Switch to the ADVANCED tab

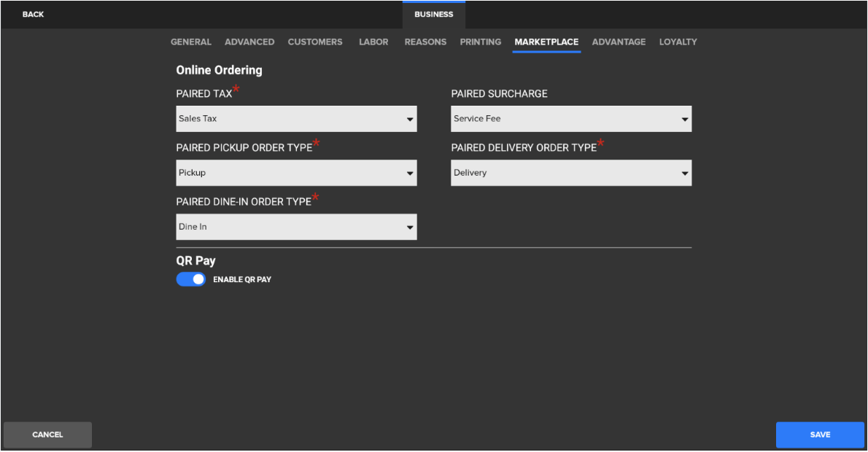tap(249, 42)
